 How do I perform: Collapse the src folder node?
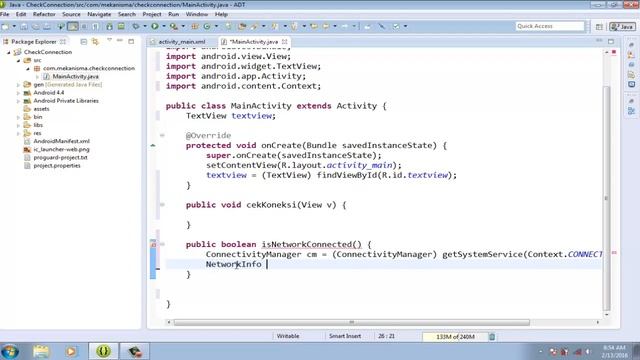point(18,60)
